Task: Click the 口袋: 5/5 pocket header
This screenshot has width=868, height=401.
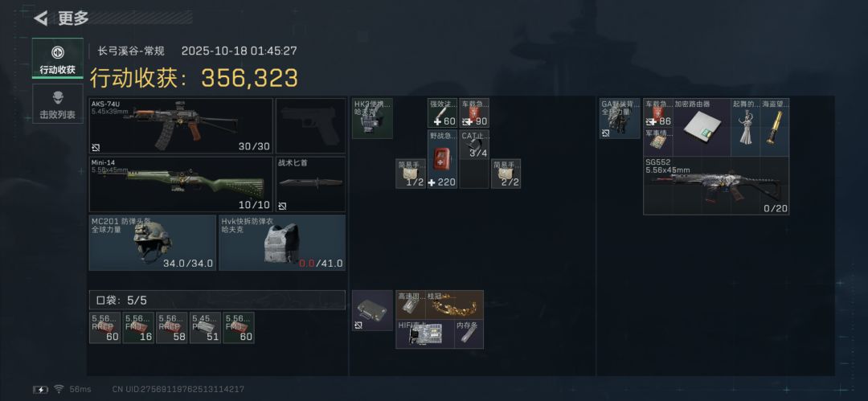Action: 217,301
